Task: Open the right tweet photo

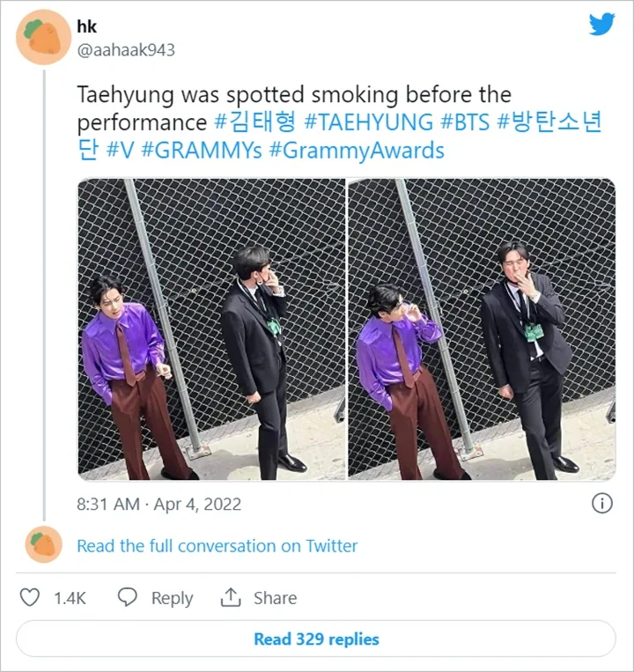Action: pyautogui.click(x=481, y=329)
